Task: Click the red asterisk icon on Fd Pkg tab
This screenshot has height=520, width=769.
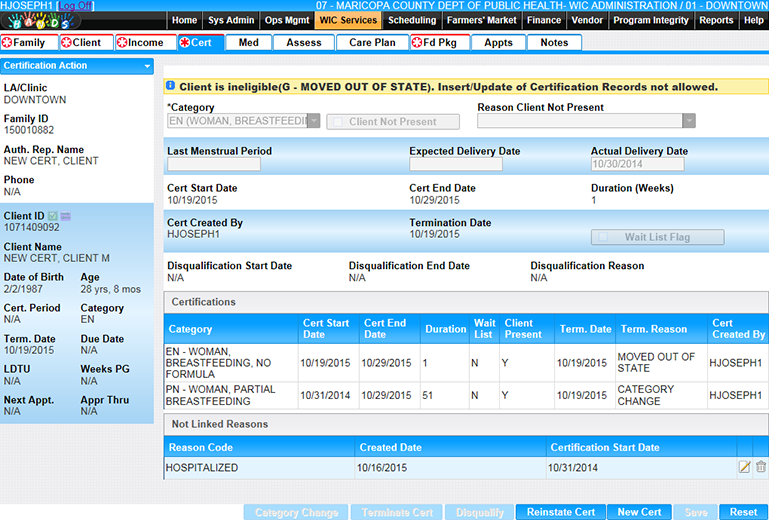Action: coord(418,43)
